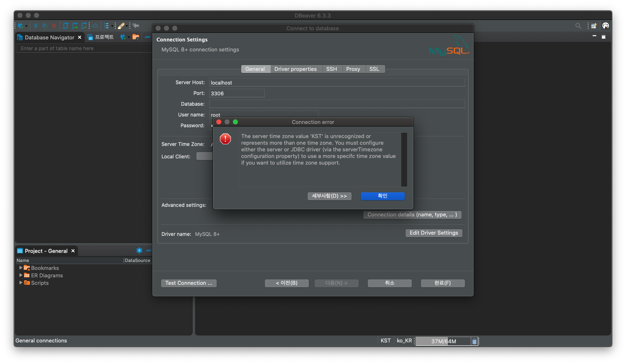Click the Test Connection ... button
Image resolution: width=626 pixels, height=364 pixels.
pyautogui.click(x=189, y=283)
